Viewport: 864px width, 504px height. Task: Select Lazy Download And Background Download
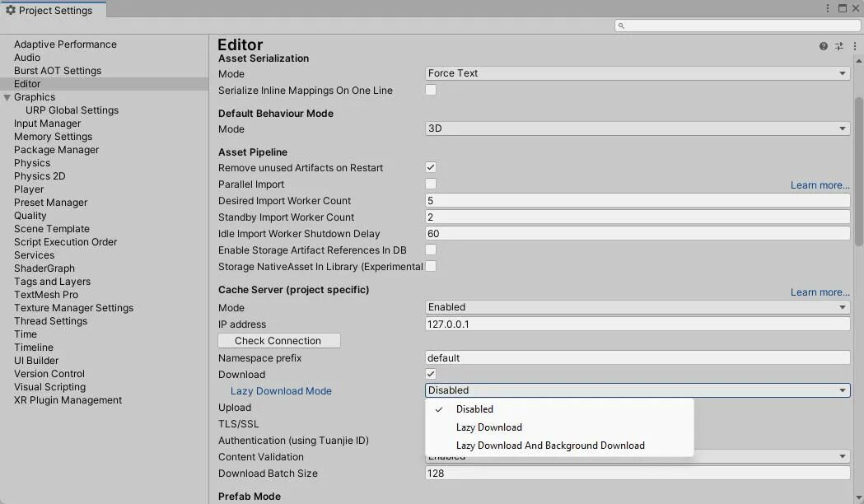pos(550,445)
